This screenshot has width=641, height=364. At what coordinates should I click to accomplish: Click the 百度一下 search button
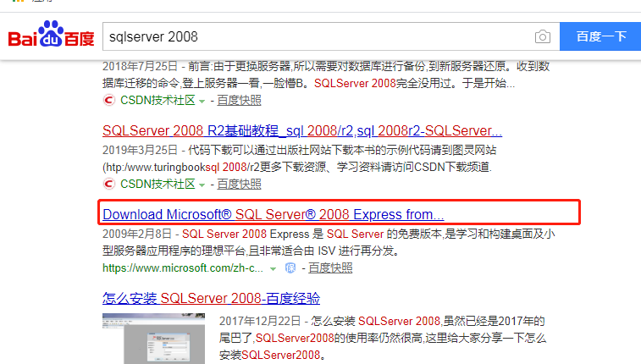click(x=600, y=36)
